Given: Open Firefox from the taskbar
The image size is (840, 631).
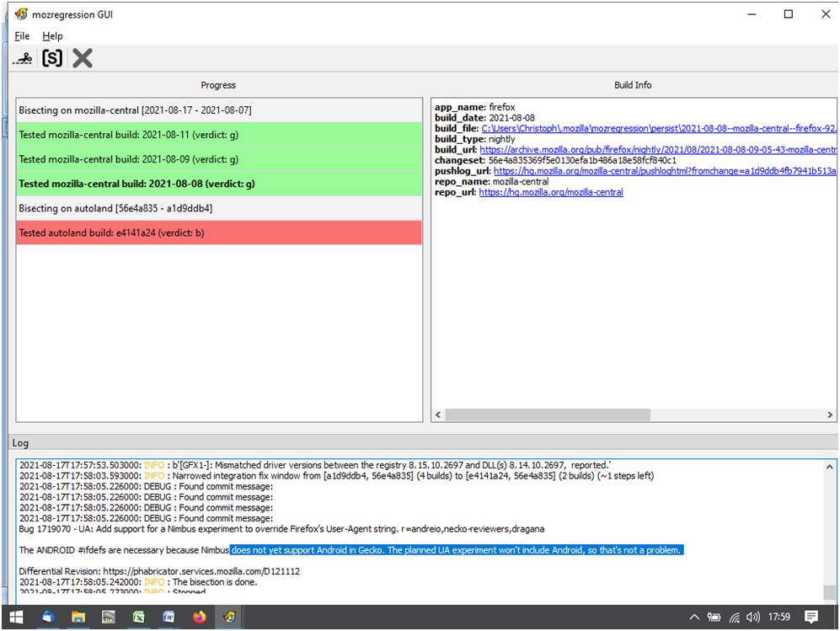Looking at the screenshot, I should click(x=199, y=618).
